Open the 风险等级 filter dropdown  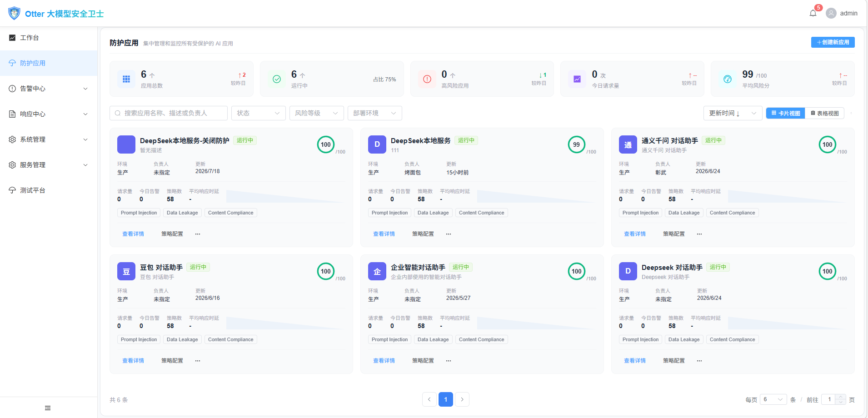(x=317, y=113)
